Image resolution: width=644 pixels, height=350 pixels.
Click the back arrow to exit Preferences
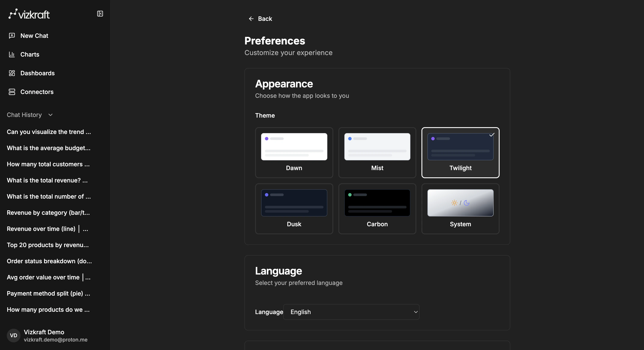tap(251, 18)
